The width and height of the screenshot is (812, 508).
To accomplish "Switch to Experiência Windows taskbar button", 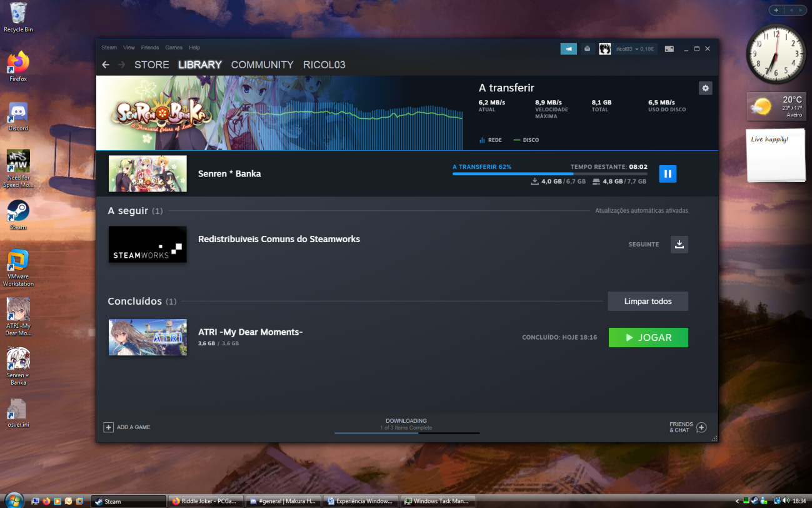I will coord(361,501).
